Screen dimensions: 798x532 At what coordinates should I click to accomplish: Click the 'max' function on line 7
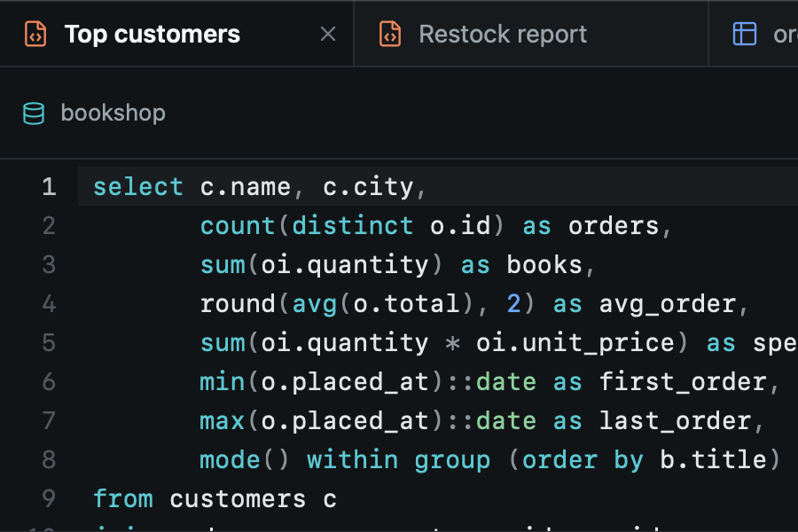point(223,420)
